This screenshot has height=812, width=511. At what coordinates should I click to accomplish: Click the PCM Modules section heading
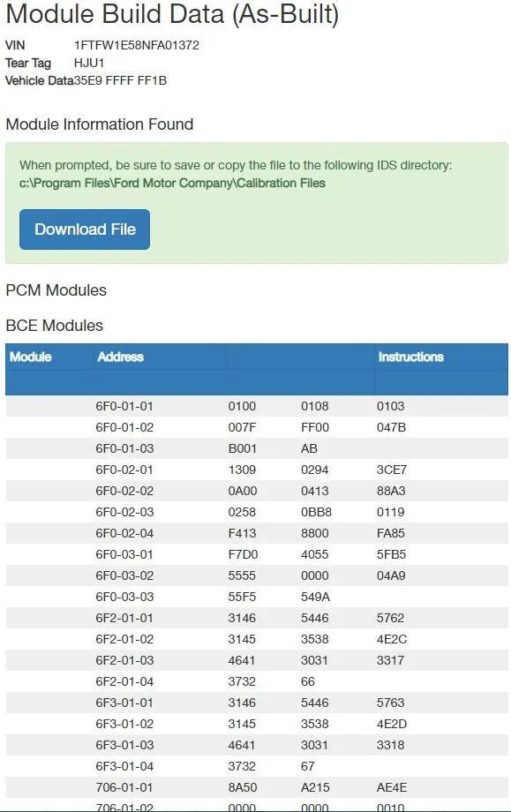pos(56,290)
